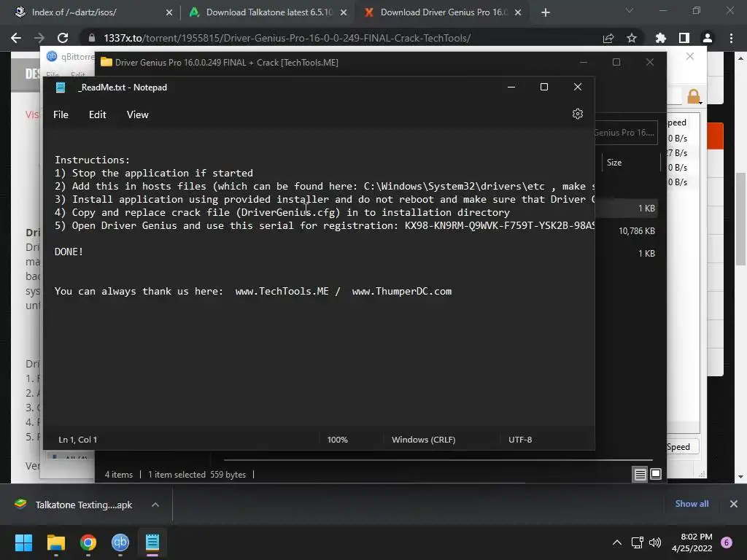This screenshot has height=560, width=747.
Task: Click the word DONE! in the text
Action: (x=69, y=252)
